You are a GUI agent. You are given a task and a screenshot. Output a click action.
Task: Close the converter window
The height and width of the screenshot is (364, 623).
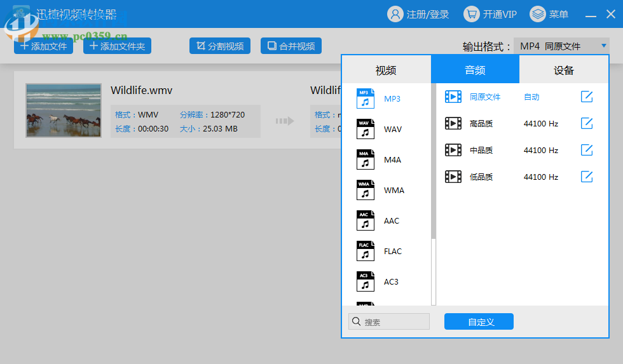(611, 14)
